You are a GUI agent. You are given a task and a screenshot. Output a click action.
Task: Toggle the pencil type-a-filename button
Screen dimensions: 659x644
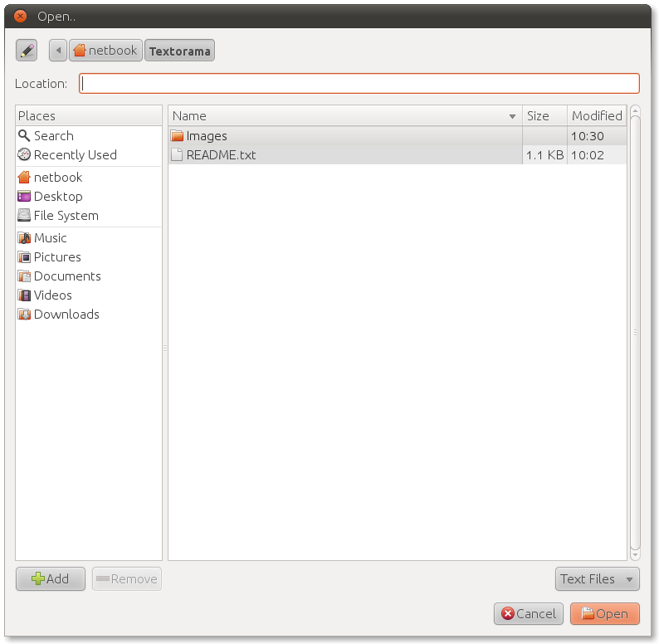click(x=27, y=51)
